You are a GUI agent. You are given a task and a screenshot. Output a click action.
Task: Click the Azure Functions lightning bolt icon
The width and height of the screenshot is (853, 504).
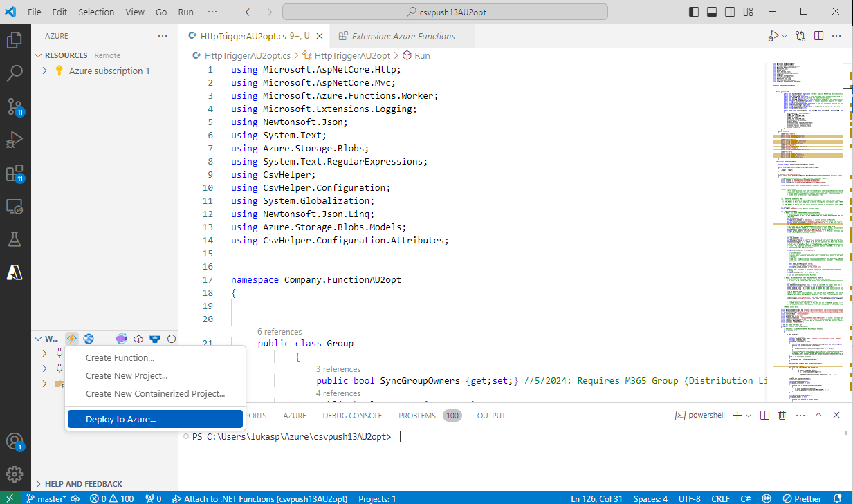tap(71, 339)
